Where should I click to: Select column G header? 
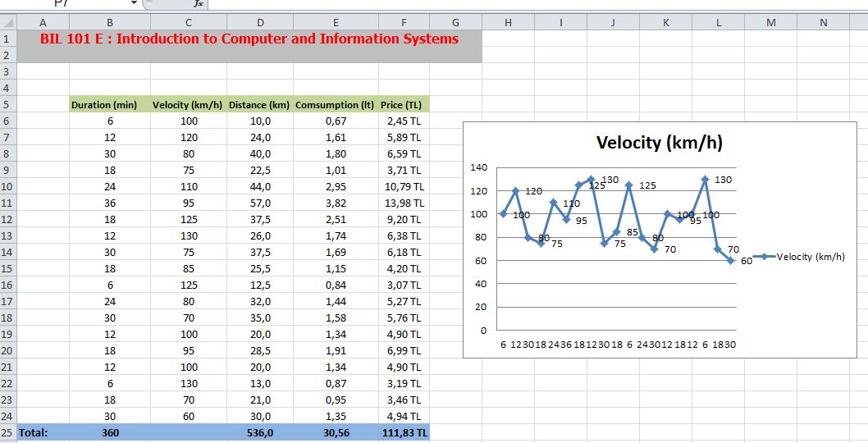click(x=455, y=23)
